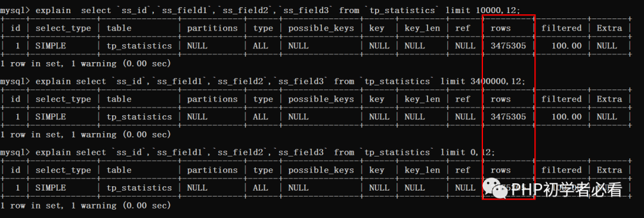Click rows column header below limit 0,12 query

point(501,170)
